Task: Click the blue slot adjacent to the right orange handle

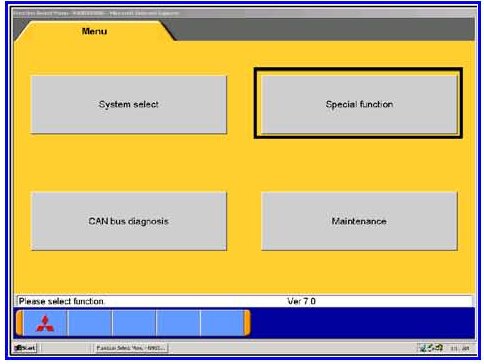Action: pyautogui.click(x=222, y=323)
